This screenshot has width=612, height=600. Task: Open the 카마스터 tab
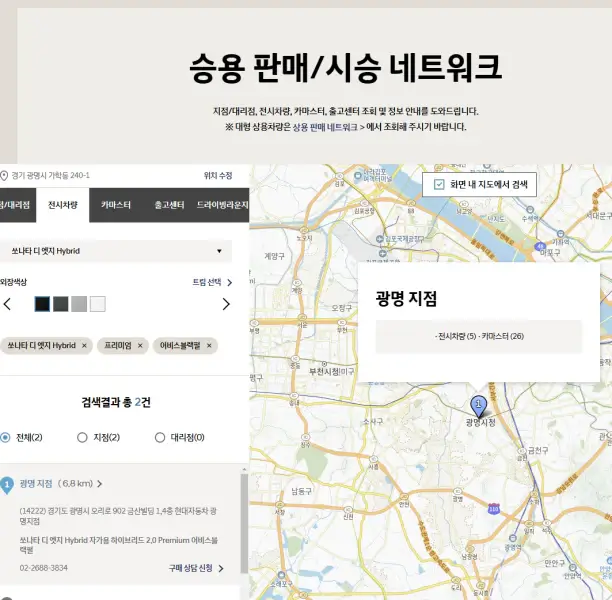(x=116, y=205)
